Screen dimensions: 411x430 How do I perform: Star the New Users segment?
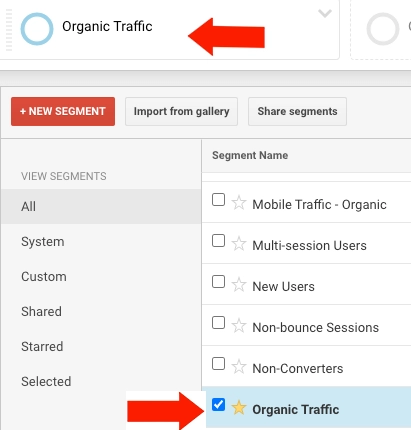click(x=239, y=285)
